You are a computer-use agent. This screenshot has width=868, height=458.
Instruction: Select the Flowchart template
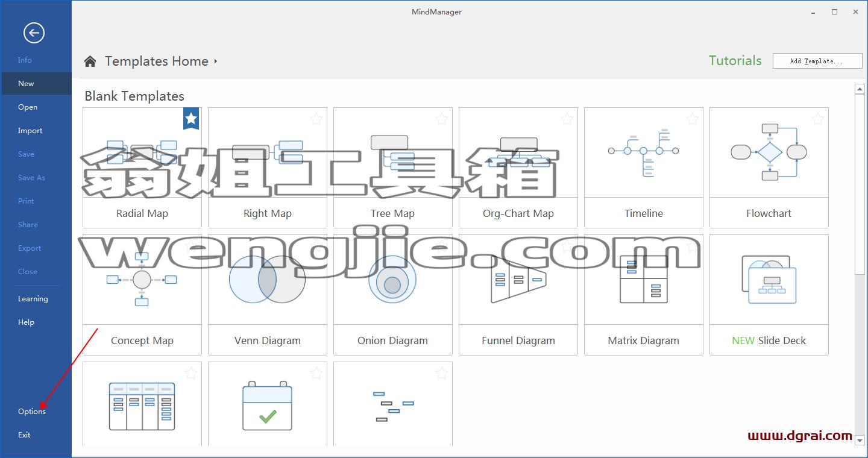769,168
